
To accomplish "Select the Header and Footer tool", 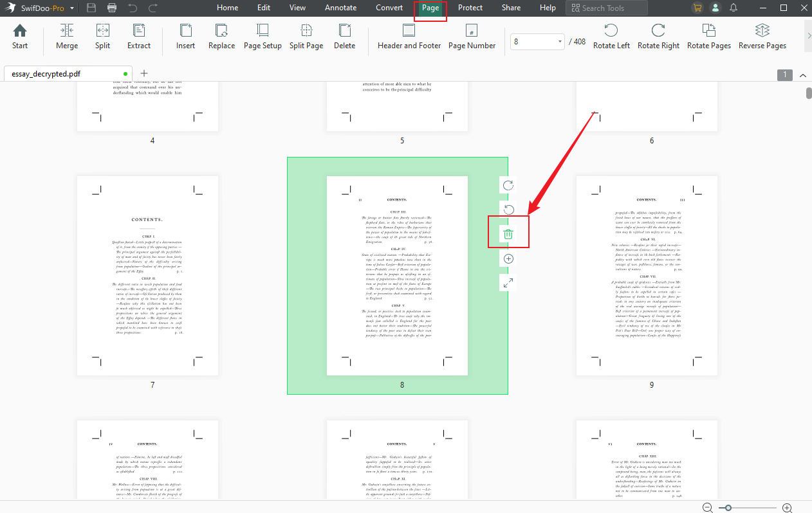I will (409, 37).
